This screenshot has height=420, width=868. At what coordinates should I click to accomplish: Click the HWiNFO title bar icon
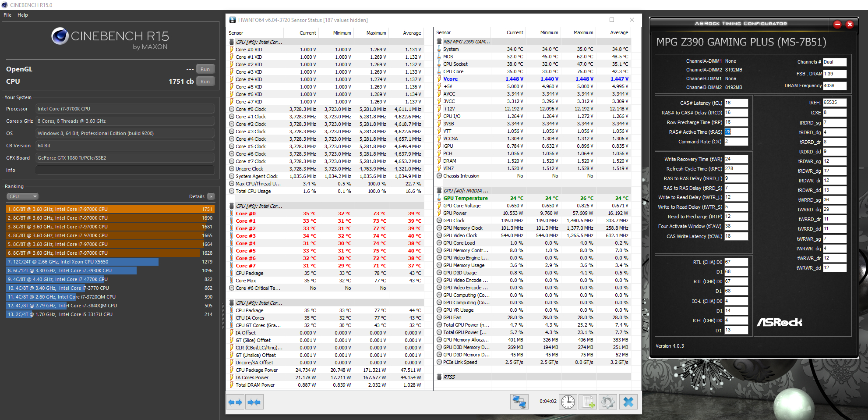point(233,20)
